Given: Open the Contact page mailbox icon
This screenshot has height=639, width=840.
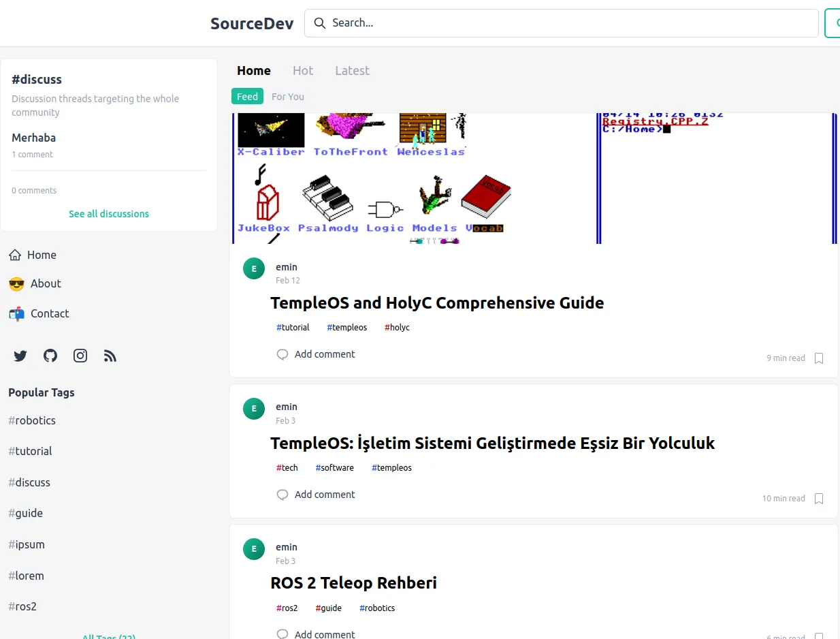Looking at the screenshot, I should tap(16, 313).
